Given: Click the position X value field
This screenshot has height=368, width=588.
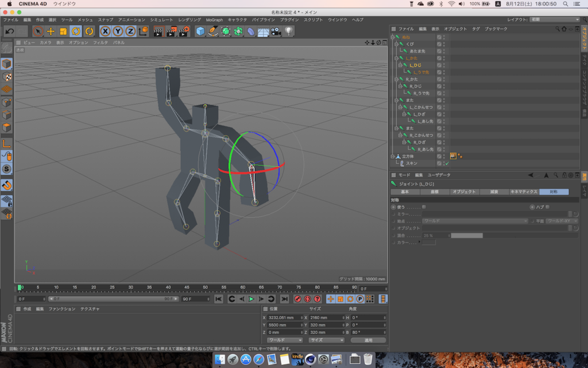Looking at the screenshot, I should [285, 317].
